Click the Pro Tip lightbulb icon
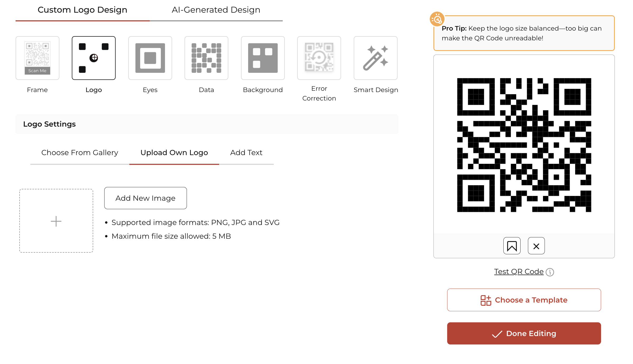 pyautogui.click(x=437, y=19)
